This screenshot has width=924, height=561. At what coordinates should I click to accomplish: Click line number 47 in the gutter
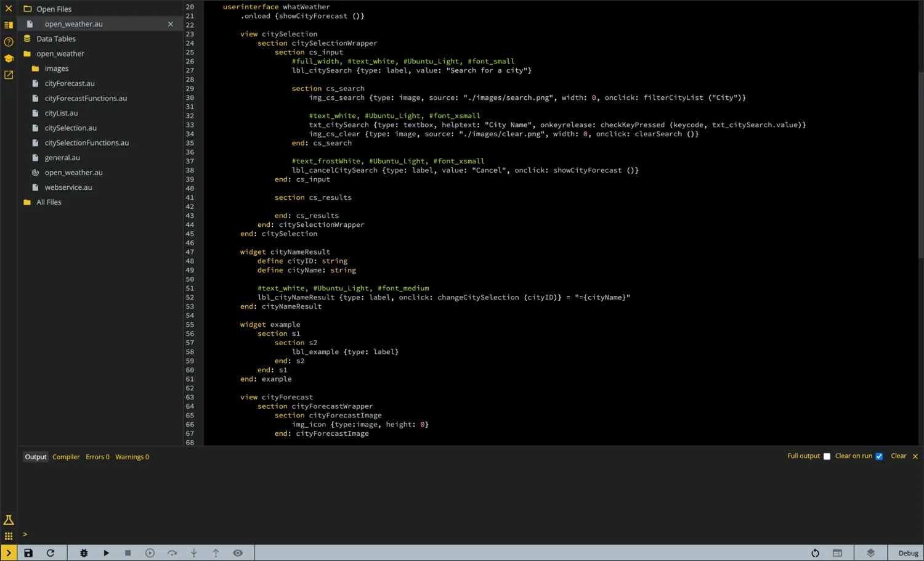[x=190, y=252]
